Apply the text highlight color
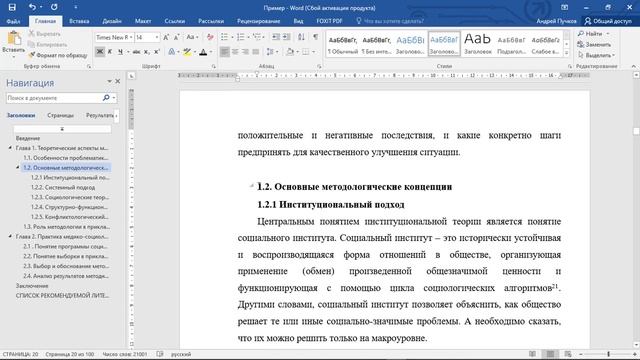This screenshot has height=360, width=640. (x=187, y=52)
